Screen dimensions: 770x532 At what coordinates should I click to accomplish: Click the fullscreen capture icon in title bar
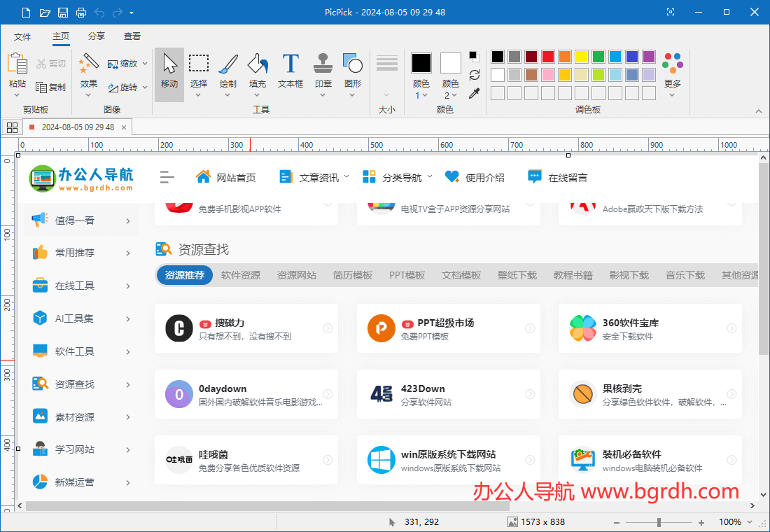click(x=670, y=12)
